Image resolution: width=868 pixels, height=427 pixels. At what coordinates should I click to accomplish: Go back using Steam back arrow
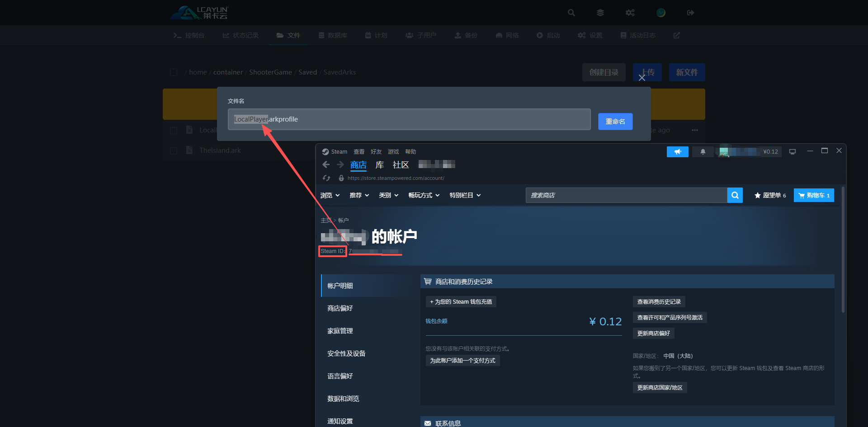coord(326,164)
